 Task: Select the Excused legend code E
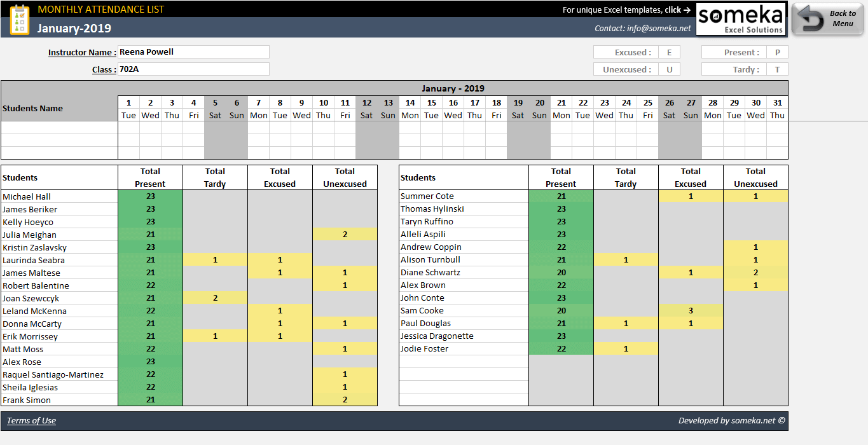[x=669, y=52]
